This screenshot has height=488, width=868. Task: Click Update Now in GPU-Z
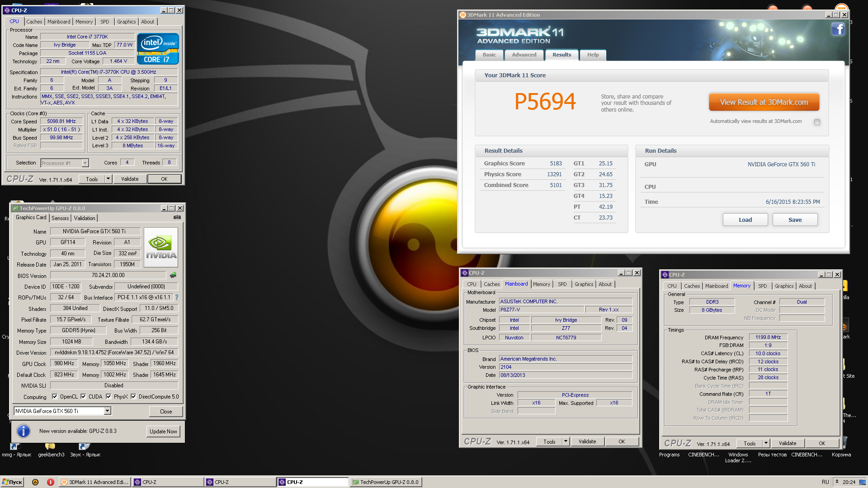pyautogui.click(x=163, y=432)
